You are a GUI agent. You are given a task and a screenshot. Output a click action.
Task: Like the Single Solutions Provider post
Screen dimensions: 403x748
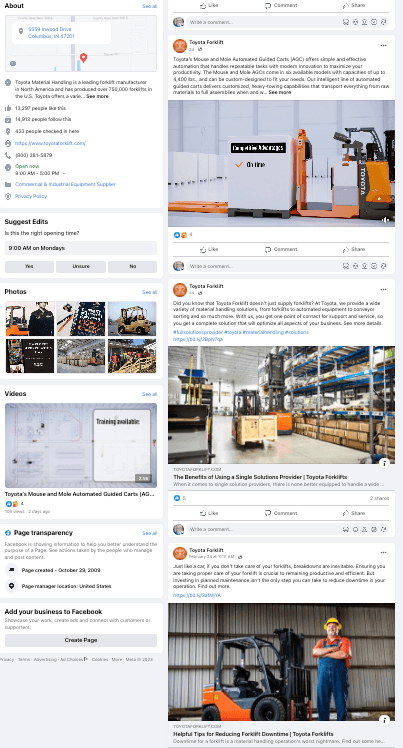click(209, 513)
